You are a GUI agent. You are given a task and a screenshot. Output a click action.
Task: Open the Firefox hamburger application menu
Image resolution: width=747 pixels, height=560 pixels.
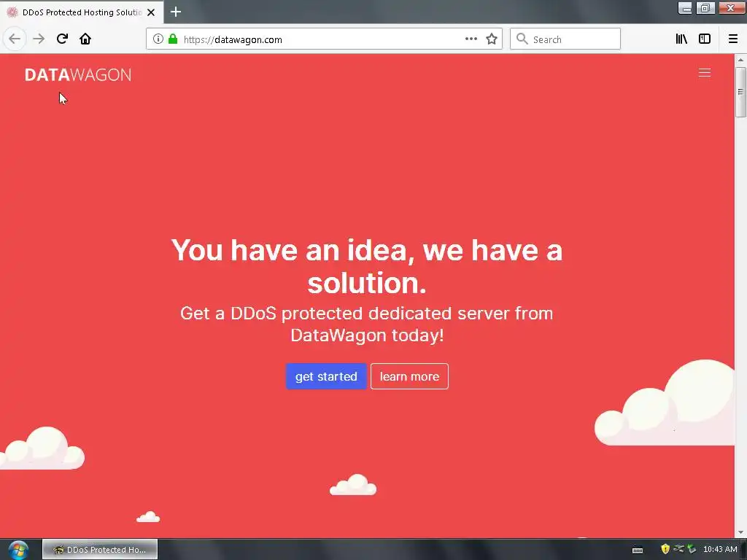[733, 39]
